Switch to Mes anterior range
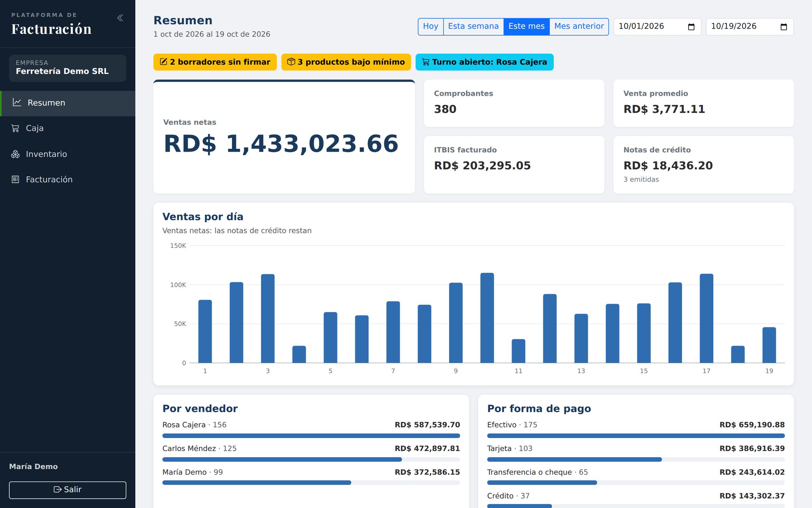The height and width of the screenshot is (508, 812). (x=579, y=26)
